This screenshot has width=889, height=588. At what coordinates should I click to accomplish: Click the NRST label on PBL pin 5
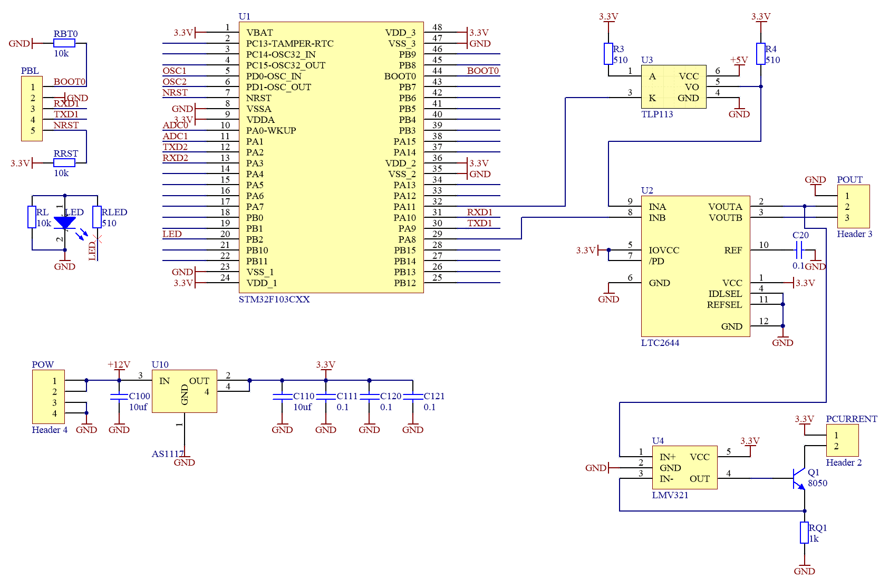(66, 125)
